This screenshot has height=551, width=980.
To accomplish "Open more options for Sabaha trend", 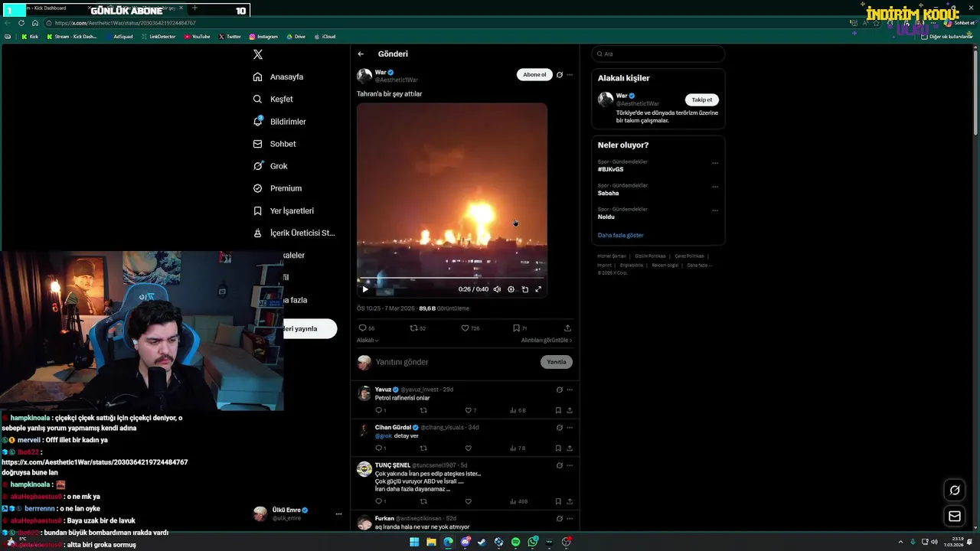I will click(715, 187).
